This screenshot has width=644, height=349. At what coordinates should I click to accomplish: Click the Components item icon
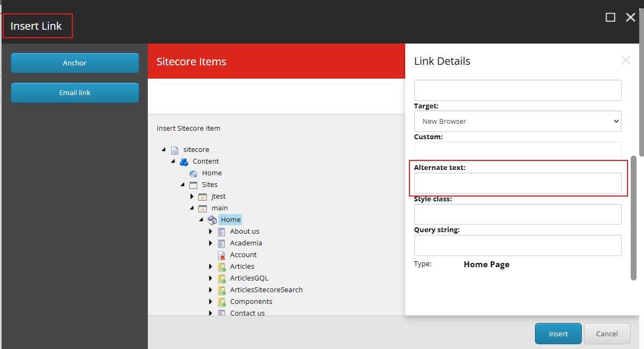(x=221, y=301)
